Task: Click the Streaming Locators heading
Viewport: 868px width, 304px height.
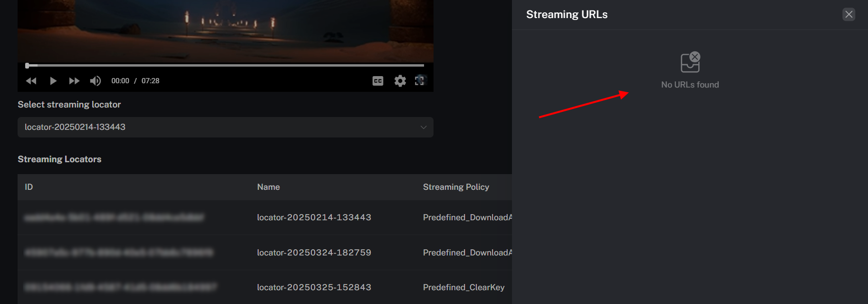Action: (x=59, y=159)
